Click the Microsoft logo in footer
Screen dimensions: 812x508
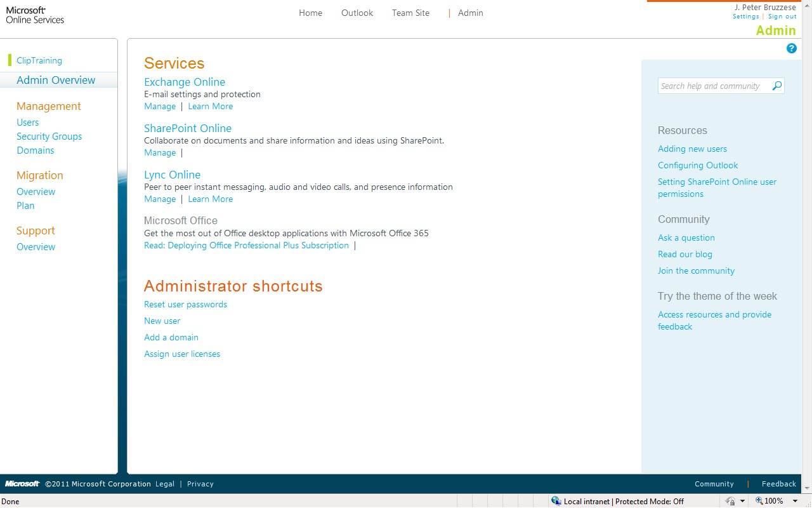coord(22,484)
